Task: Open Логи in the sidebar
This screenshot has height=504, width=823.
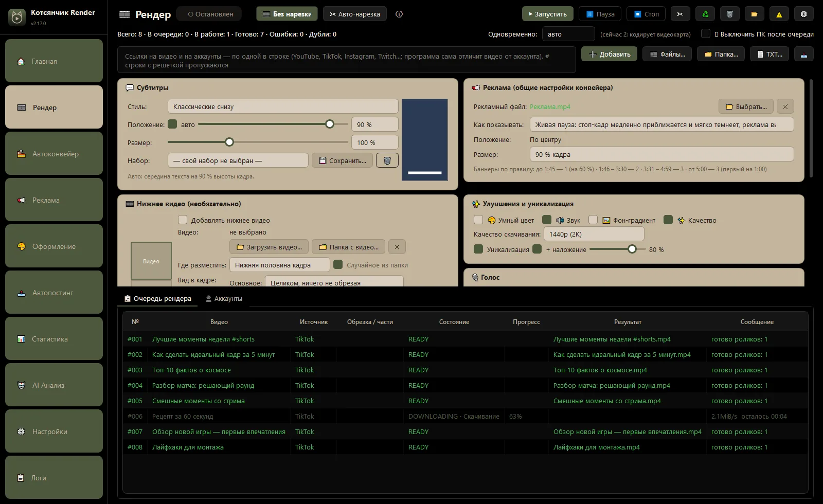Action: [54, 477]
